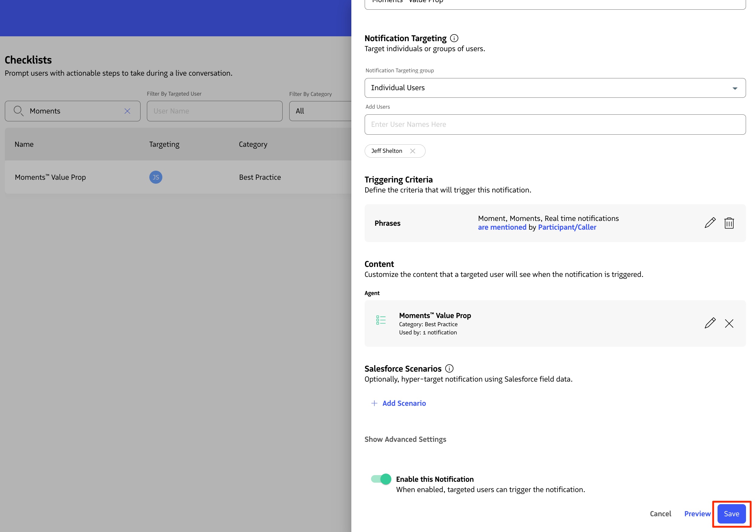The height and width of the screenshot is (532, 756).
Task: Click 'Used by: 1 notification' text
Action: pos(428,333)
